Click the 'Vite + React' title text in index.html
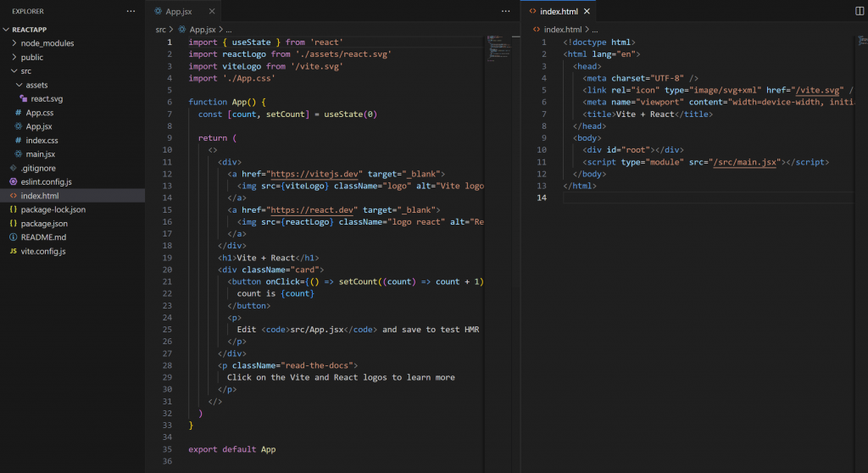 645,114
